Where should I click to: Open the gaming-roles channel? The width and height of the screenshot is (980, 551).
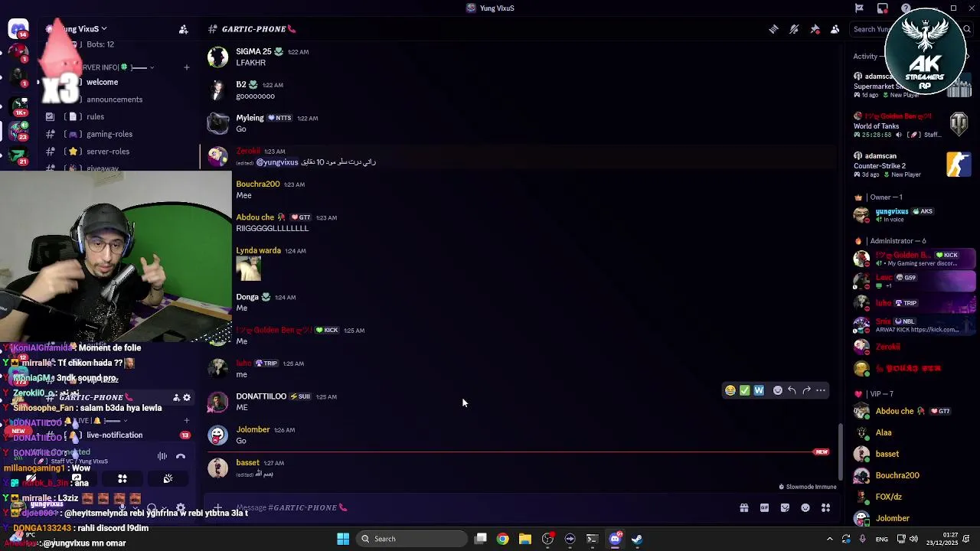coord(115,134)
